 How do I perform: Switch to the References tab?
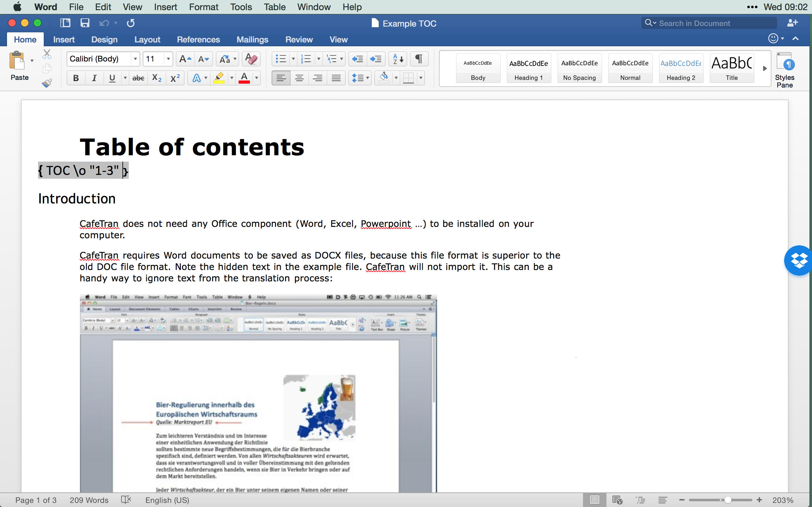[x=198, y=40]
